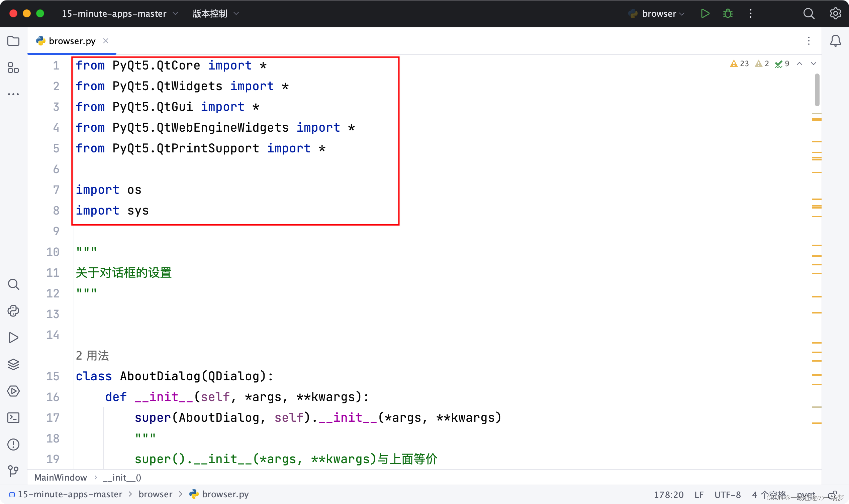Start debugging with the bug icon

(x=728, y=14)
